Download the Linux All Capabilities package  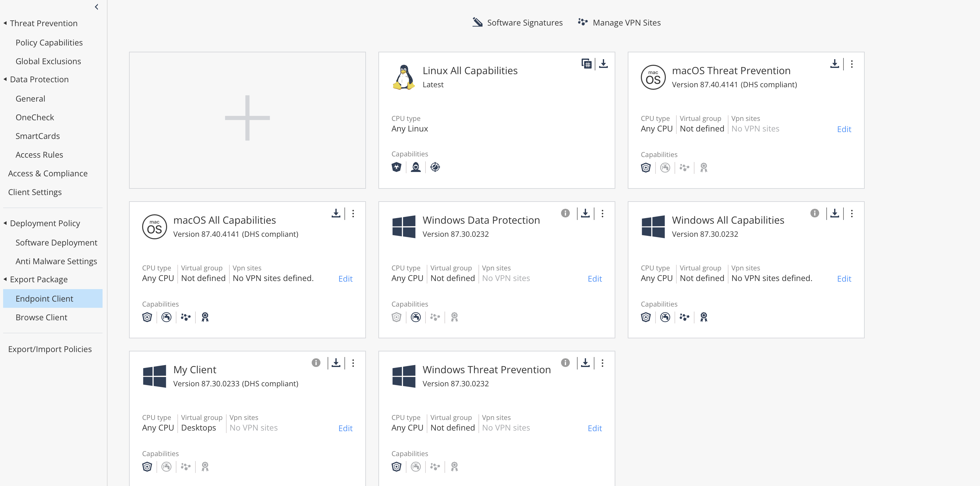(603, 64)
